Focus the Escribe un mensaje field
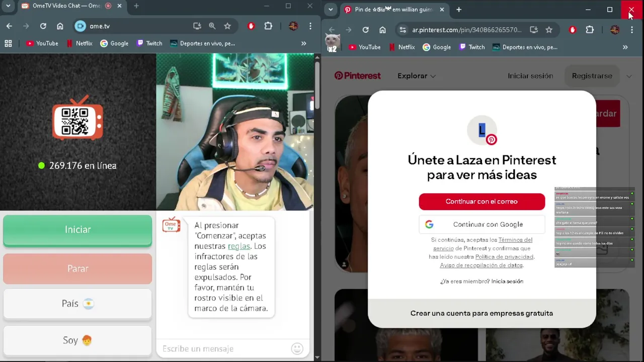This screenshot has width=644, height=362. [224, 349]
